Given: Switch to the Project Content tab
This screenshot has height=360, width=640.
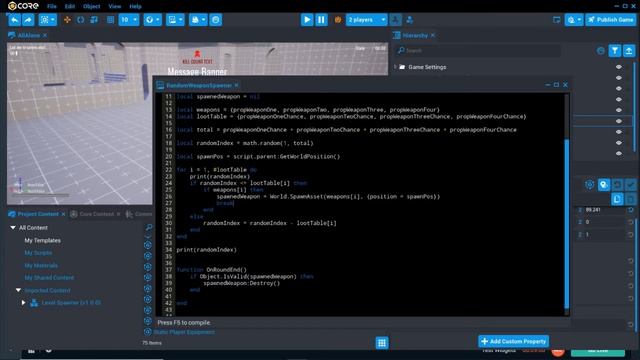Looking at the screenshot, I should point(38,214).
